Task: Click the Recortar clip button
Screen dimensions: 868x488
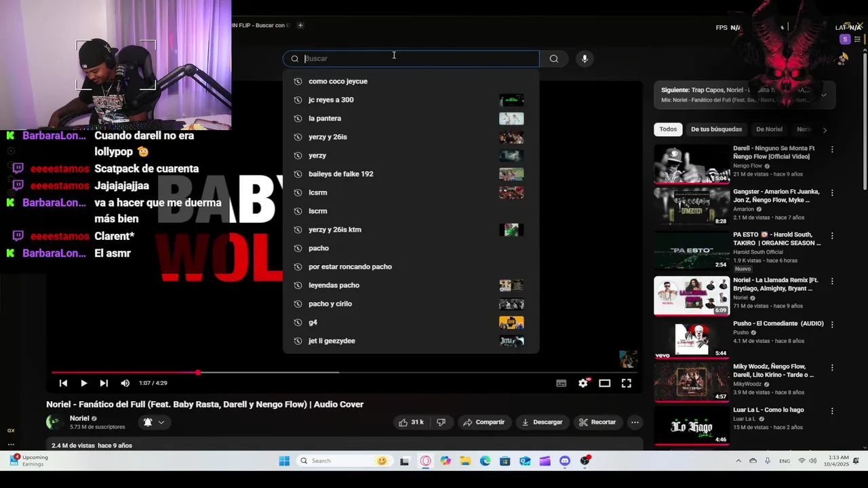Action: click(x=597, y=422)
